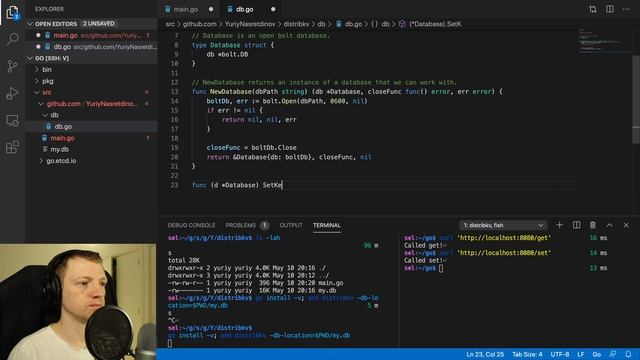Viewport: 640px width, 360px height.
Task: Switch to the main.go editor tab
Action: 186,9
